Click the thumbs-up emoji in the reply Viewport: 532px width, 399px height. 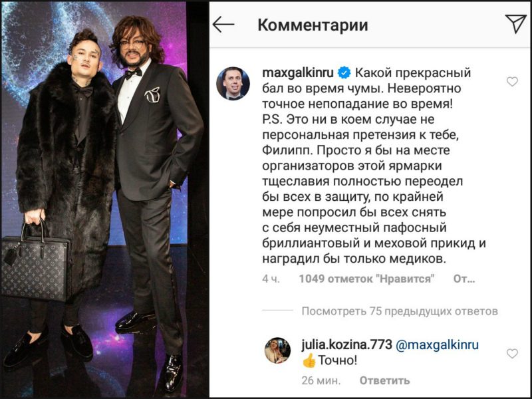coord(309,361)
